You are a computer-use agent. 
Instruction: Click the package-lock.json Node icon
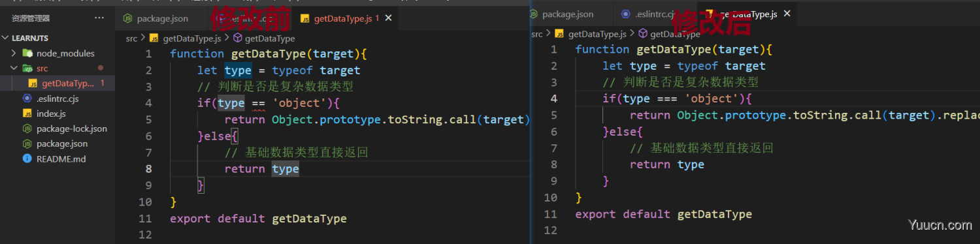coord(27,129)
